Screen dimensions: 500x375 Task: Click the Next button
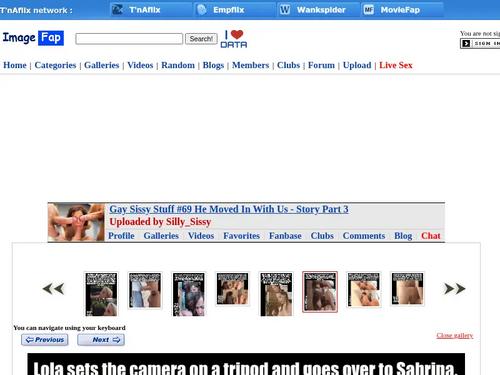pos(101,340)
